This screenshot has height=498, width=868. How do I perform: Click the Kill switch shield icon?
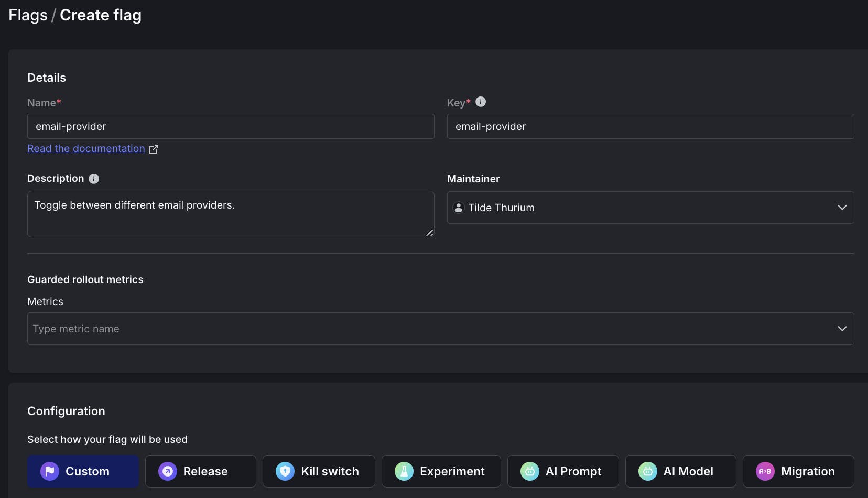[285, 471]
